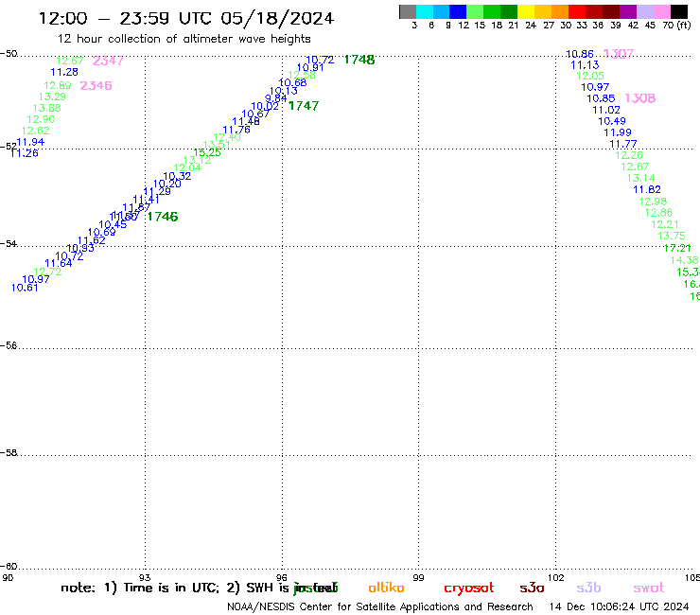Select the wave height value '10.32'

point(177,176)
